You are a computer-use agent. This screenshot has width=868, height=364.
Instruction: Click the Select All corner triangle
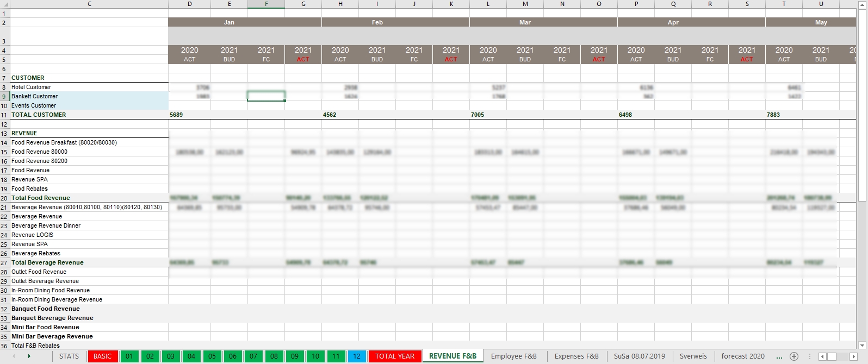[5, 4]
